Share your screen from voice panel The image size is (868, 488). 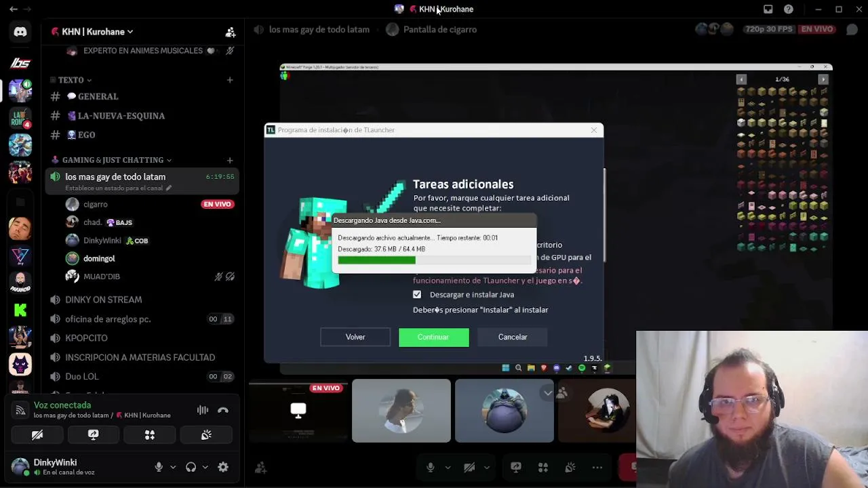[94, 435]
